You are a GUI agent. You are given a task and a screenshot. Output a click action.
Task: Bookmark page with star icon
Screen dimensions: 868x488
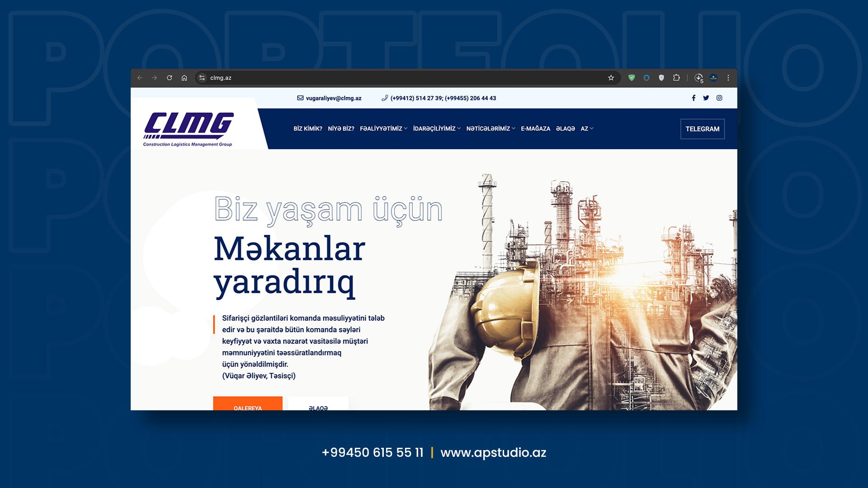(x=611, y=78)
